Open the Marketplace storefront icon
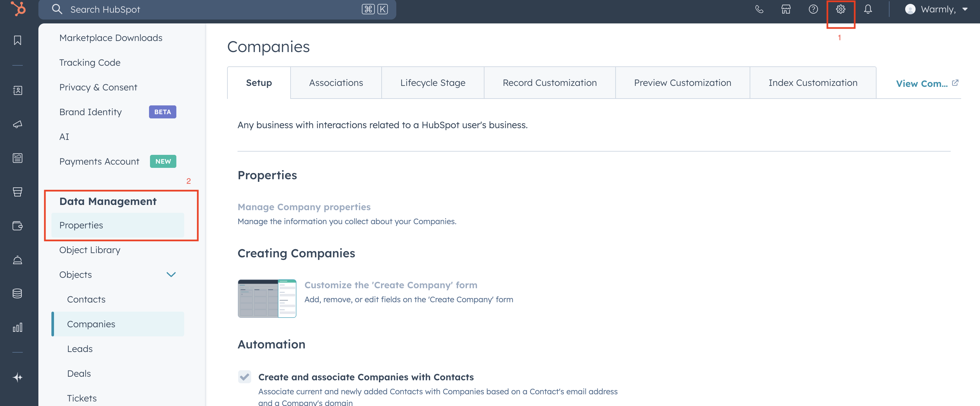This screenshot has width=980, height=406. coord(786,9)
